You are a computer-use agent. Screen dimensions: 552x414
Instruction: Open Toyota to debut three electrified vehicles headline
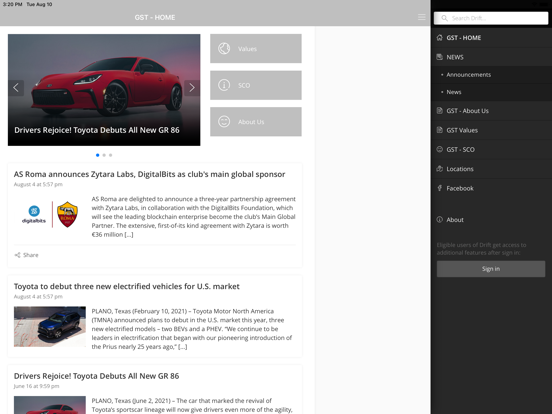(127, 286)
